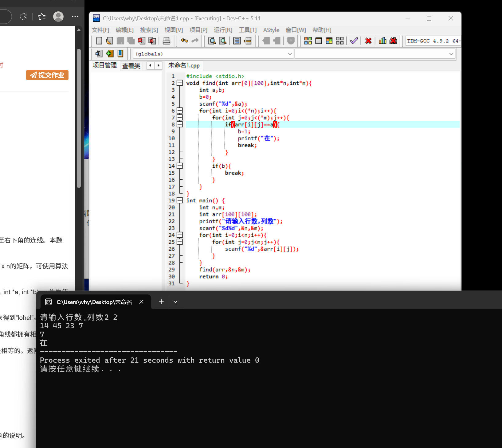Viewport: 502px width, 448px height.
Task: Open the browser three-dot more menu
Action: pos(75,17)
